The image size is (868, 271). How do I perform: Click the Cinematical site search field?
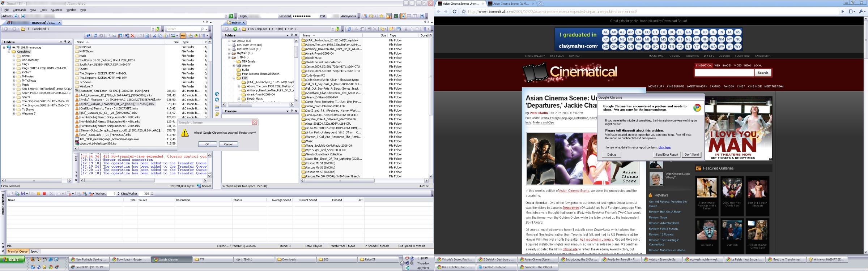coord(724,73)
